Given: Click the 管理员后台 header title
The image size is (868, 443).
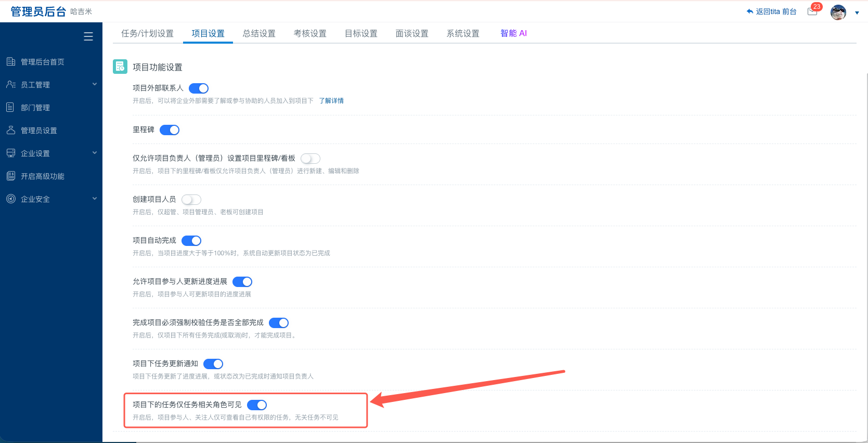Looking at the screenshot, I should pyautogui.click(x=38, y=11).
